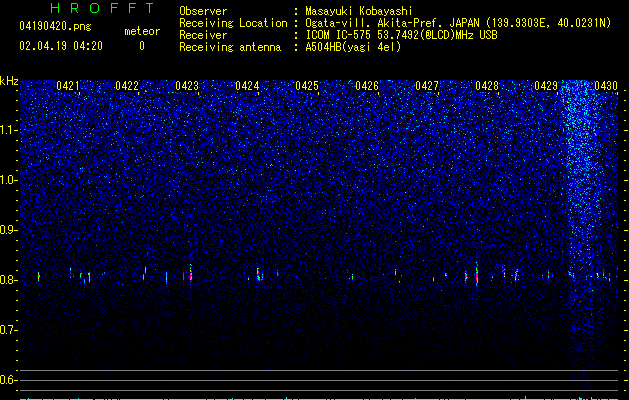Click the 1.1 kHz axis label
This screenshot has height=400, width=629.
[8, 130]
